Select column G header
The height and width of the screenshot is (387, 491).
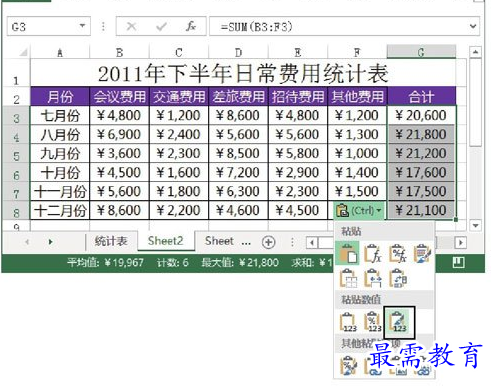coord(421,52)
